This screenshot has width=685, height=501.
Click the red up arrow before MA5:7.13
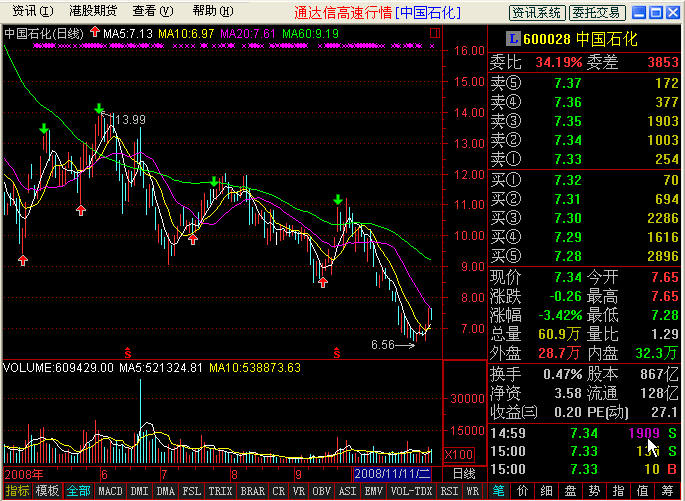tap(94, 32)
